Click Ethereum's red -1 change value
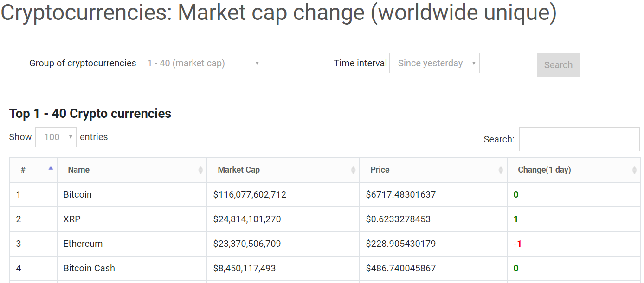 tap(517, 244)
